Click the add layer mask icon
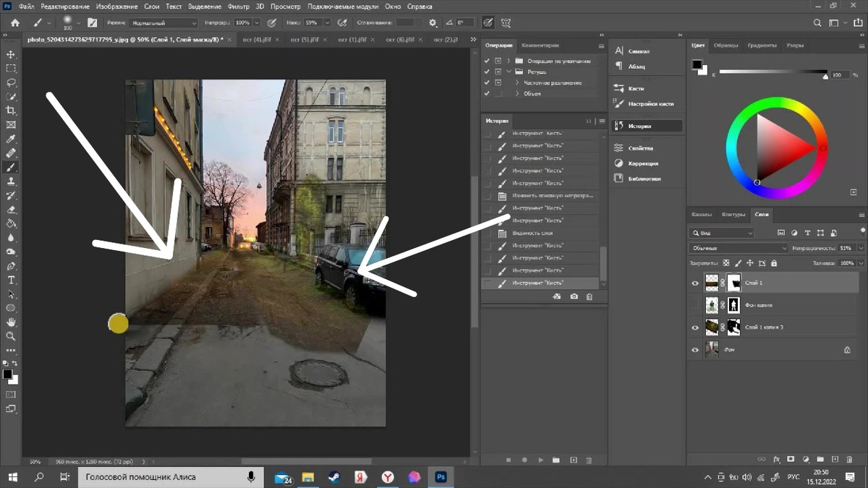 tap(791, 459)
